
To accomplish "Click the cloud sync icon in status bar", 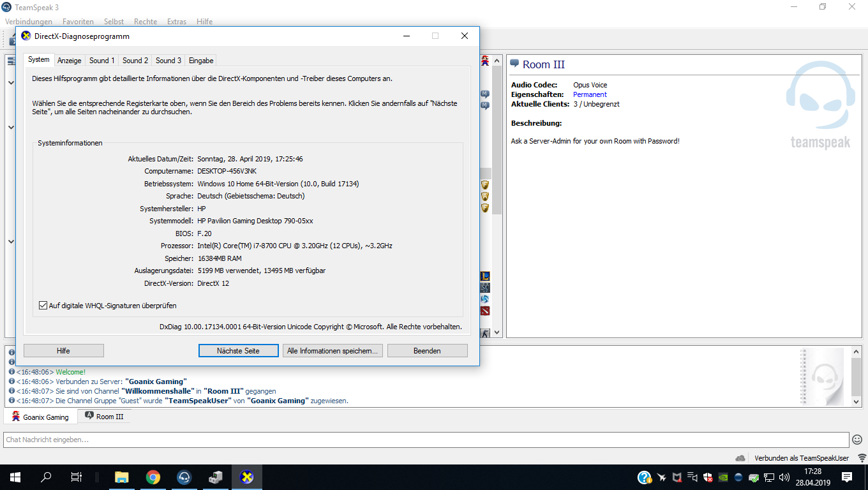I will tap(740, 458).
